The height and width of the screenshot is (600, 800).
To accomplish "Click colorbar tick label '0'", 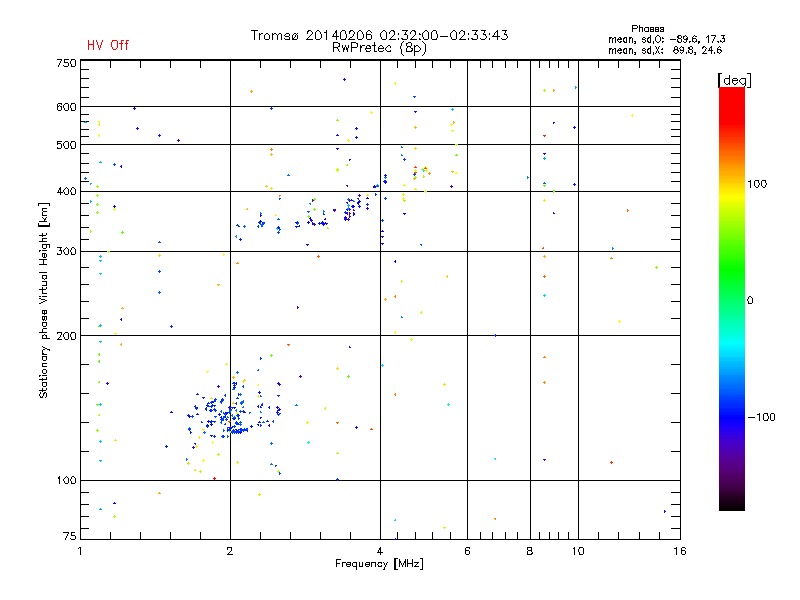I will (749, 301).
